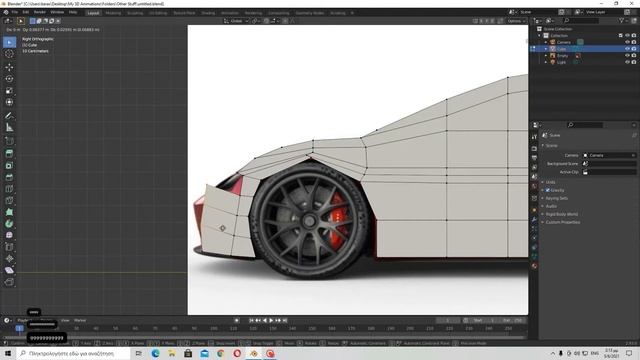
Task: Select the Add Cube tool
Action: coord(9,141)
